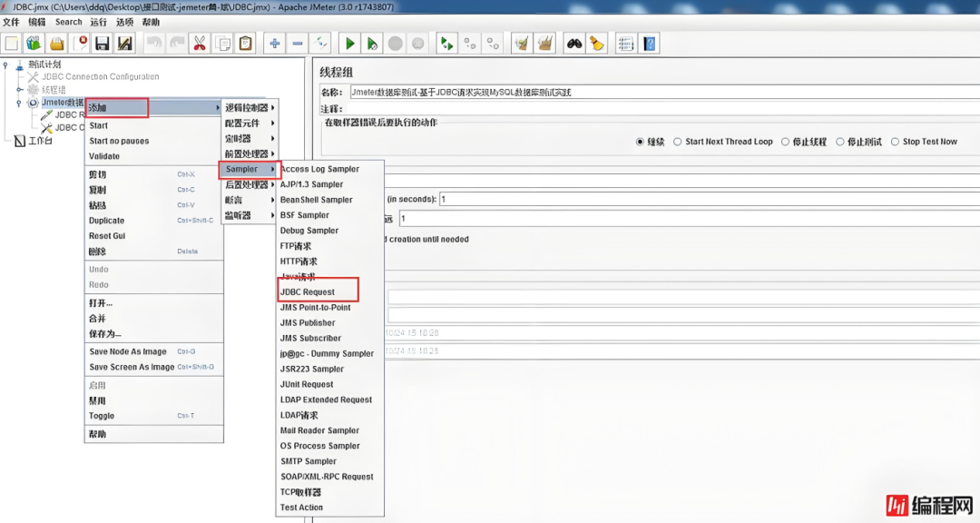Open Help with the question mark icon
The height and width of the screenshot is (523, 980).
point(650,44)
